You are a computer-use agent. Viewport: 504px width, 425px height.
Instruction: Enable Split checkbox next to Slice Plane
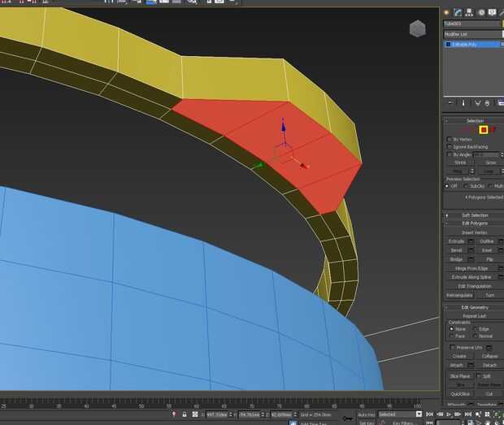pyautogui.click(x=478, y=376)
